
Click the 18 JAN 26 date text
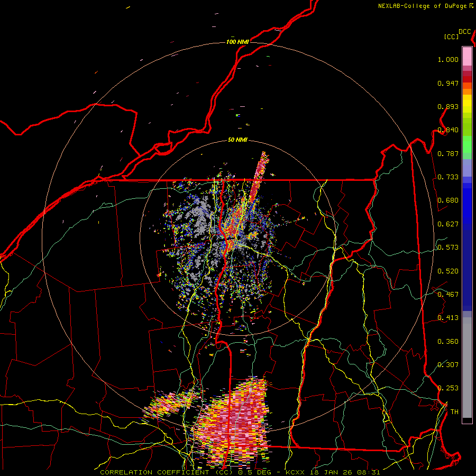click(330, 472)
